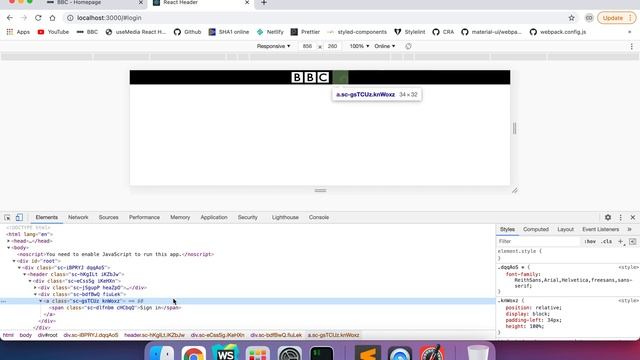Go back using the browser back arrow

10,18
